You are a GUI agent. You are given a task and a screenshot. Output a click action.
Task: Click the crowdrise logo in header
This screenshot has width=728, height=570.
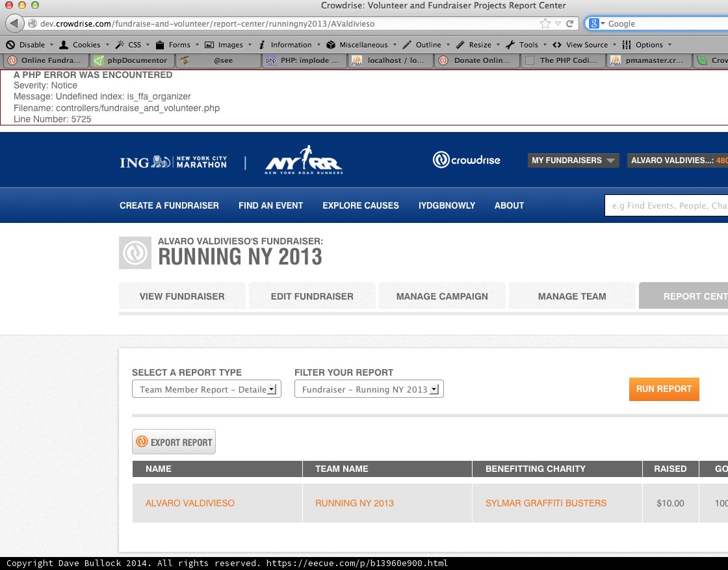pyautogui.click(x=466, y=160)
